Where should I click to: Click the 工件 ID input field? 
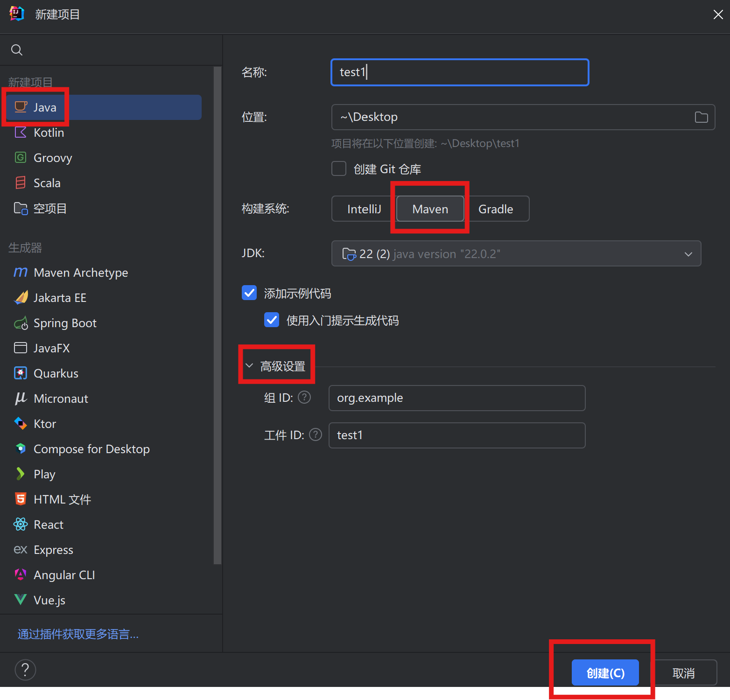pyautogui.click(x=457, y=435)
